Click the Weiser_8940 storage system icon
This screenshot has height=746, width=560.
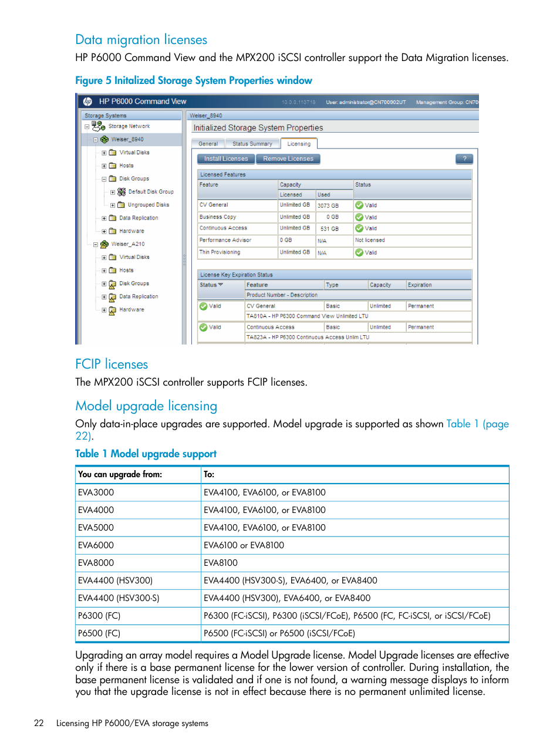104,140
